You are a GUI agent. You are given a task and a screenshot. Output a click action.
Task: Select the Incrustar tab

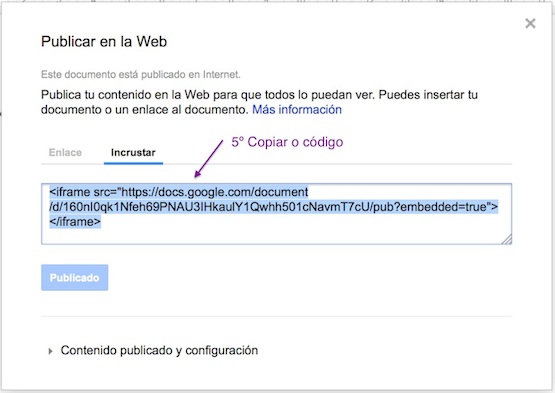pyautogui.click(x=133, y=153)
